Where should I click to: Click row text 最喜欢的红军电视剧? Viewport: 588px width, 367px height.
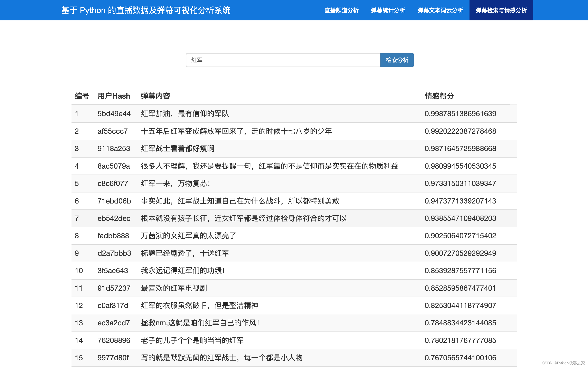pos(174,288)
